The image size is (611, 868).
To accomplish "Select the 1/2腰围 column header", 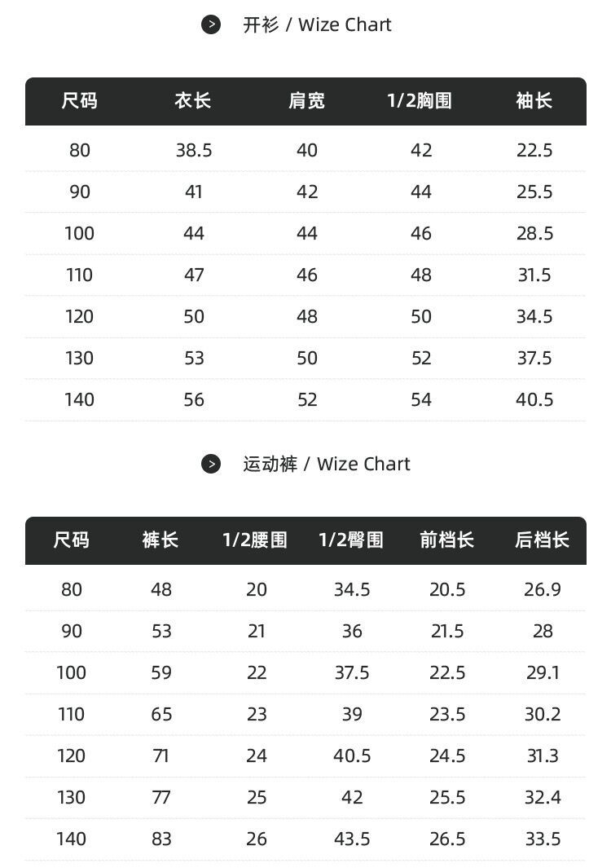I will click(255, 540).
